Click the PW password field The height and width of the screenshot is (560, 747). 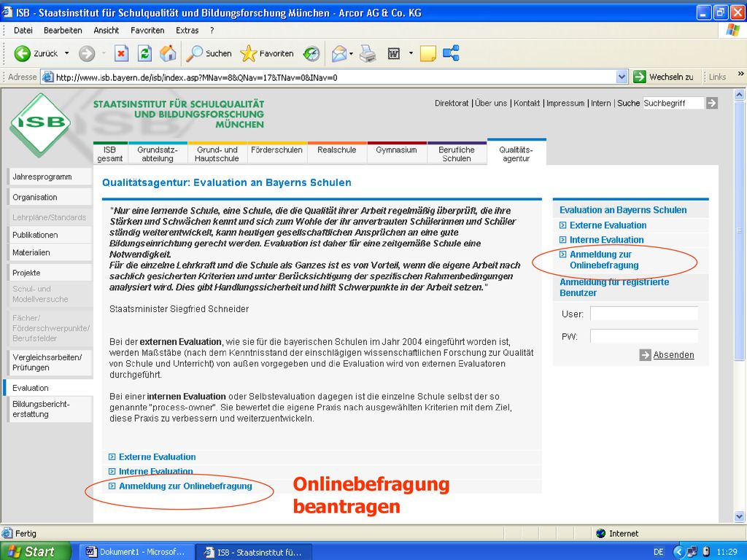(x=644, y=336)
